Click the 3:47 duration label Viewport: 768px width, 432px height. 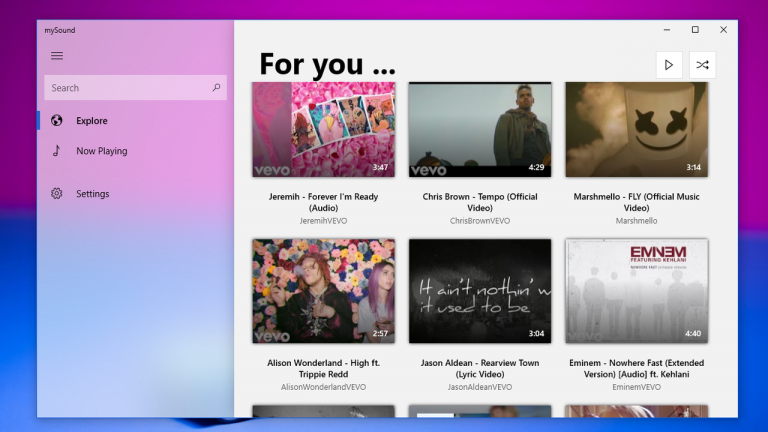click(x=380, y=168)
